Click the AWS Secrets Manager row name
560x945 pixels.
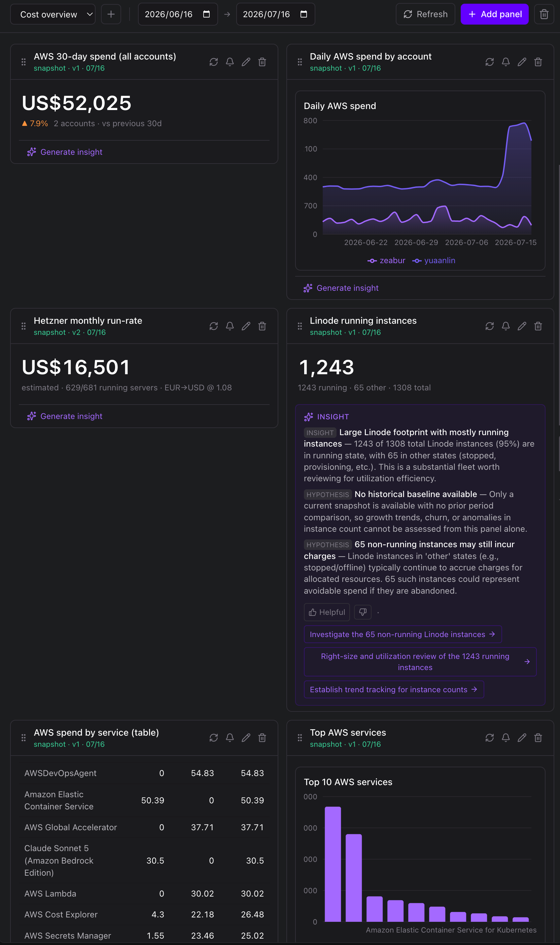coord(68,936)
